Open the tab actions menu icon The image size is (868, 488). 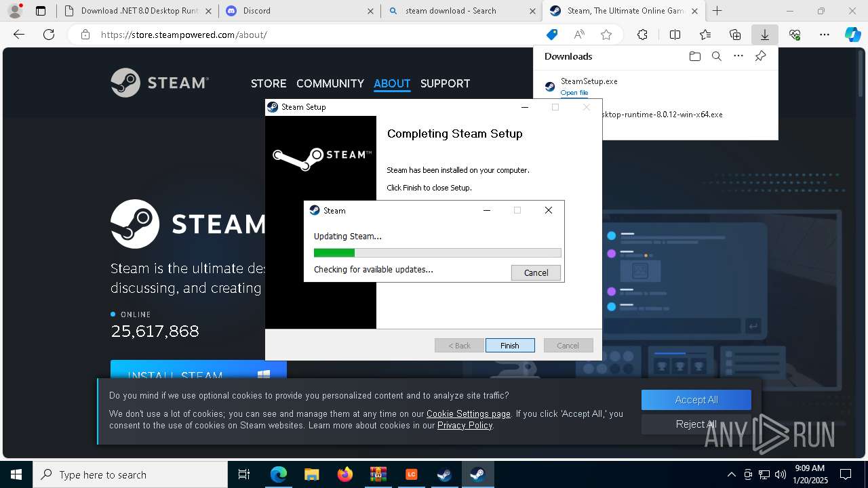(x=41, y=11)
